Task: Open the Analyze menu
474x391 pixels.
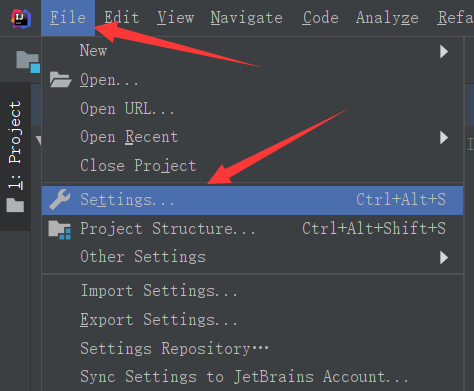Action: [387, 18]
